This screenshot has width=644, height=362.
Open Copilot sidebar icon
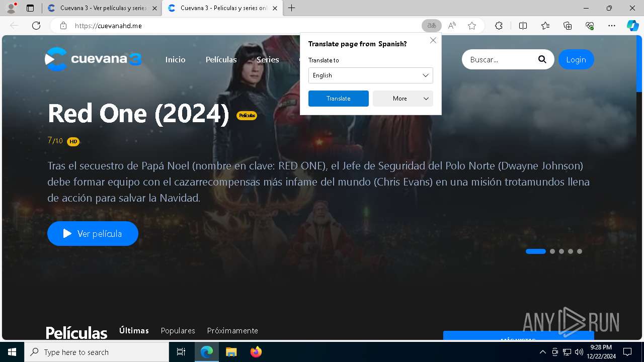click(632, 26)
